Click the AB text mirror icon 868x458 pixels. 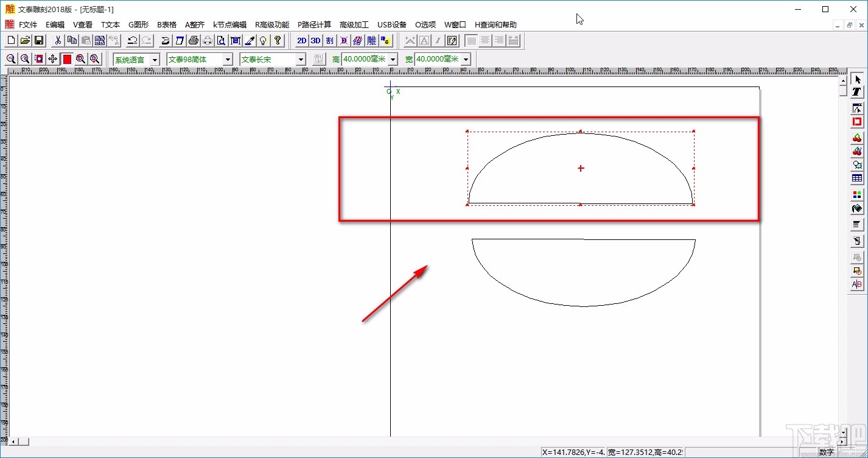857,284
